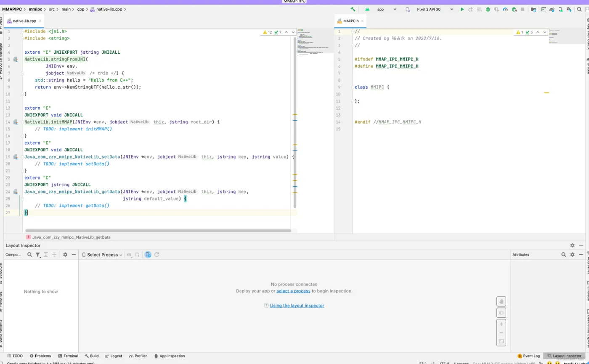Open the Build tool window
This screenshot has width=589, height=364.
coord(91,356)
